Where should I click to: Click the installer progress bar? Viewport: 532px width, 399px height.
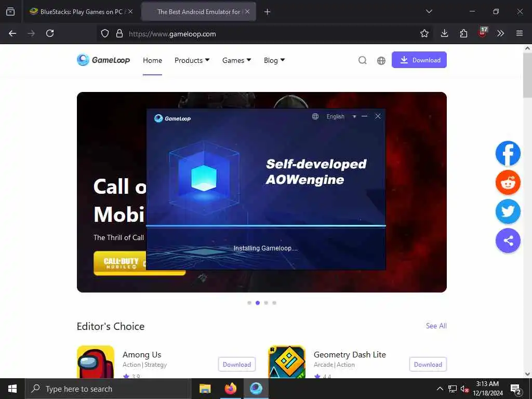(x=266, y=225)
